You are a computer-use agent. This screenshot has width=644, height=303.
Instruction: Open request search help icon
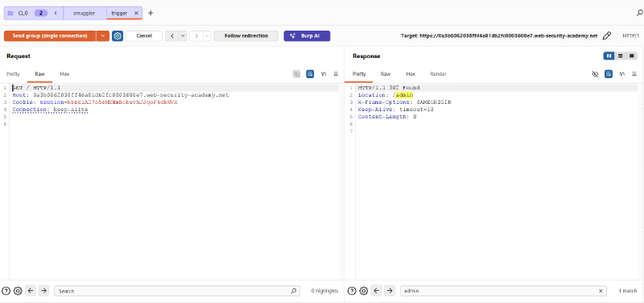click(x=6, y=291)
